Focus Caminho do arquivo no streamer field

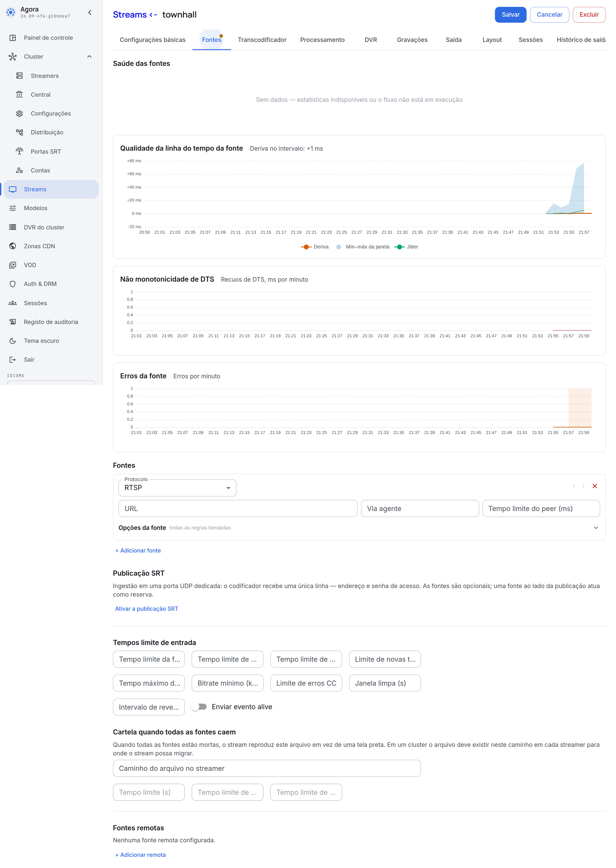[267, 768]
